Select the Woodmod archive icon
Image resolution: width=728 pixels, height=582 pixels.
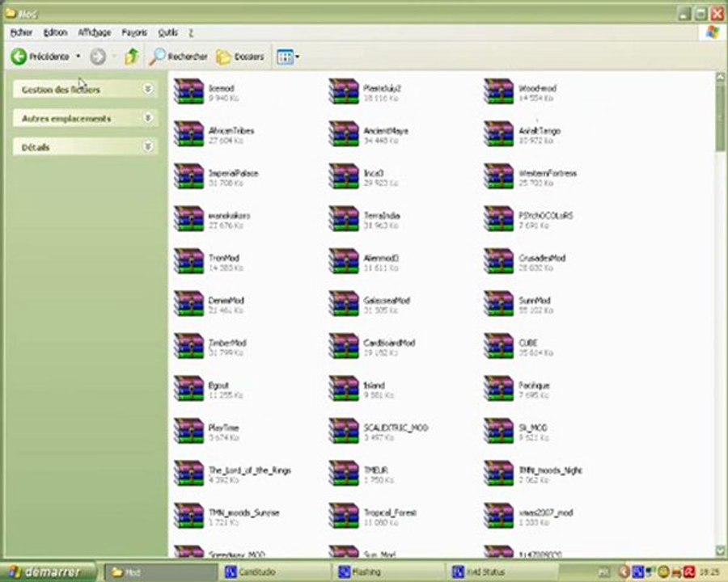click(x=498, y=91)
